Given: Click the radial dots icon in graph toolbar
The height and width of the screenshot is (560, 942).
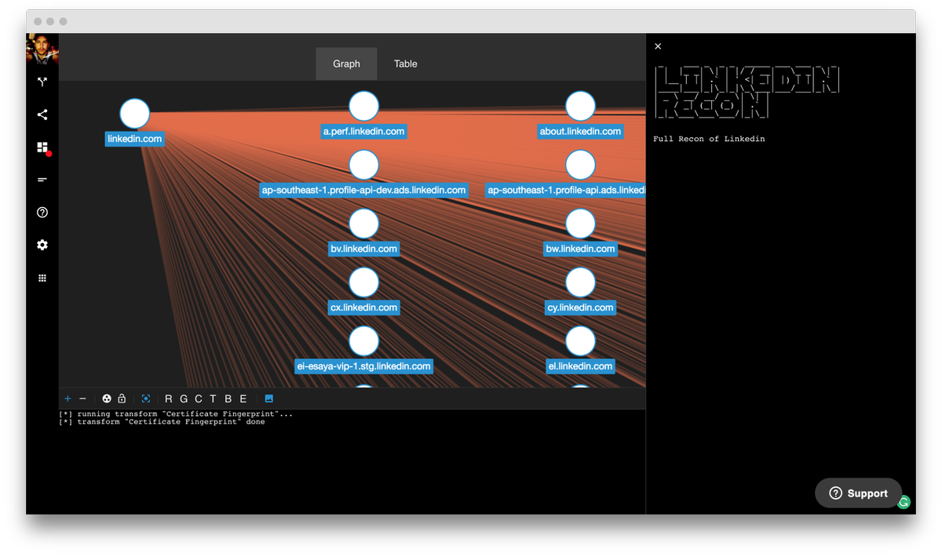Looking at the screenshot, I should coord(107,398).
